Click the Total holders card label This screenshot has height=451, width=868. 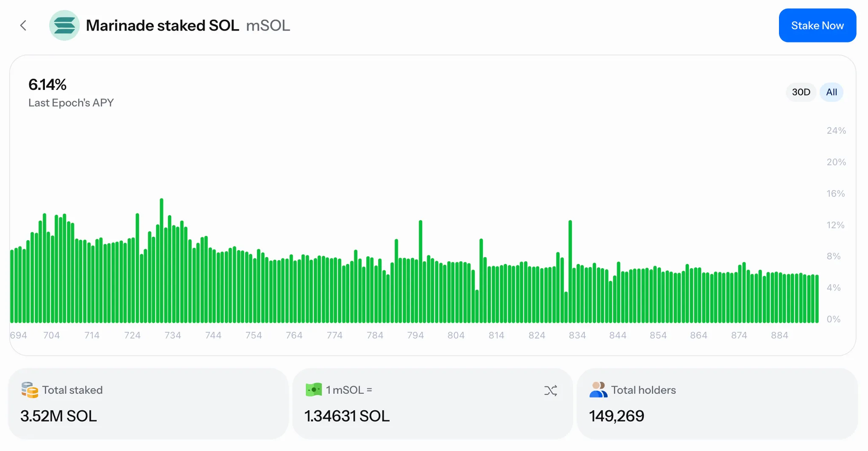pyautogui.click(x=643, y=390)
